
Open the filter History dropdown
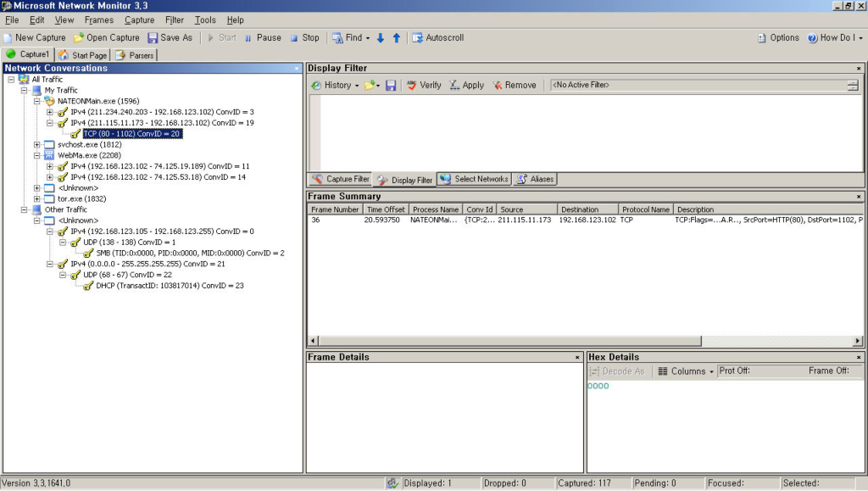pyautogui.click(x=335, y=86)
